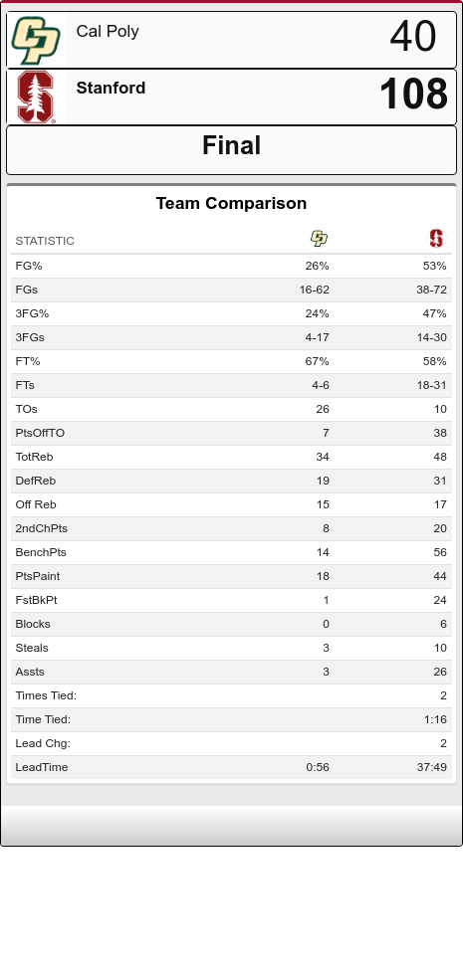The height and width of the screenshot is (980, 463).
Task: Click the Team Comparison heading
Action: (231, 203)
